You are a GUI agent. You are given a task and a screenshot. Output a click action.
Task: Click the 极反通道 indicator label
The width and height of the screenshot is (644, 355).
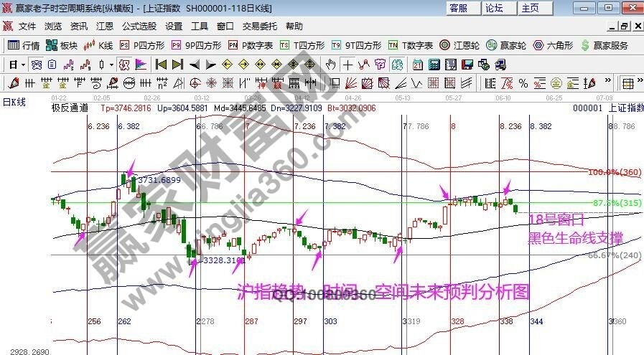click(x=70, y=108)
